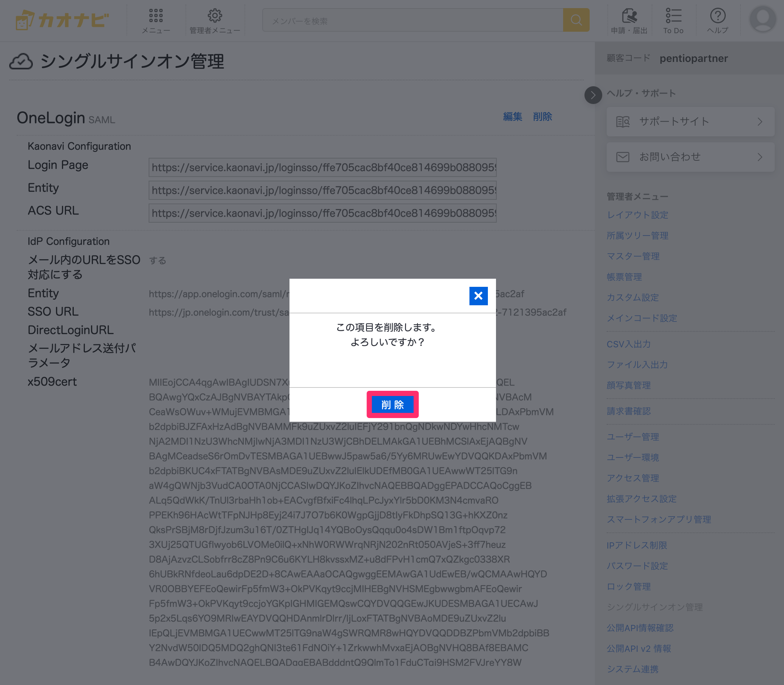784x685 pixels.
Task: Go to ファイル入出力
Action: click(x=637, y=365)
